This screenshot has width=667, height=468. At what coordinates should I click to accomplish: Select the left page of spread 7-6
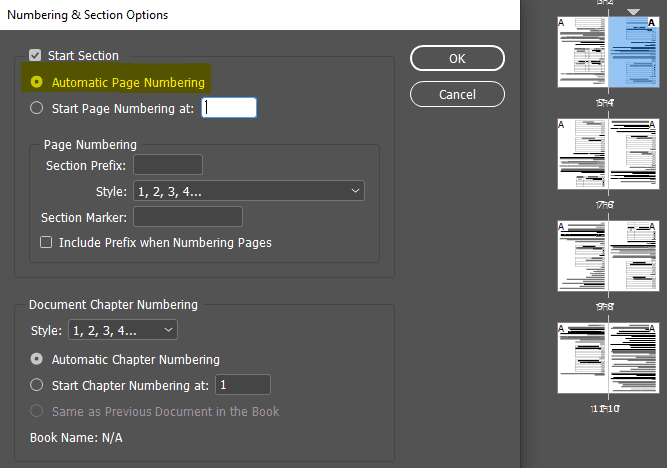[x=583, y=154]
